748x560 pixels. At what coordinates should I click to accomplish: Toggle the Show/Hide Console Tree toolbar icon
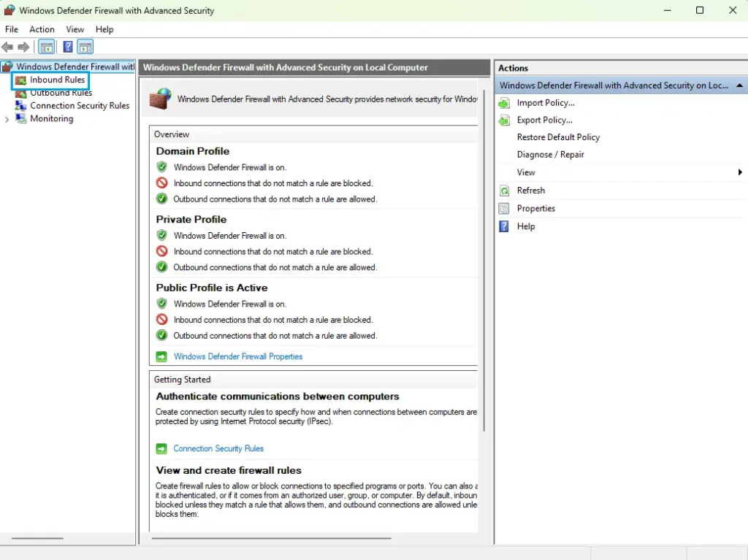(46, 47)
